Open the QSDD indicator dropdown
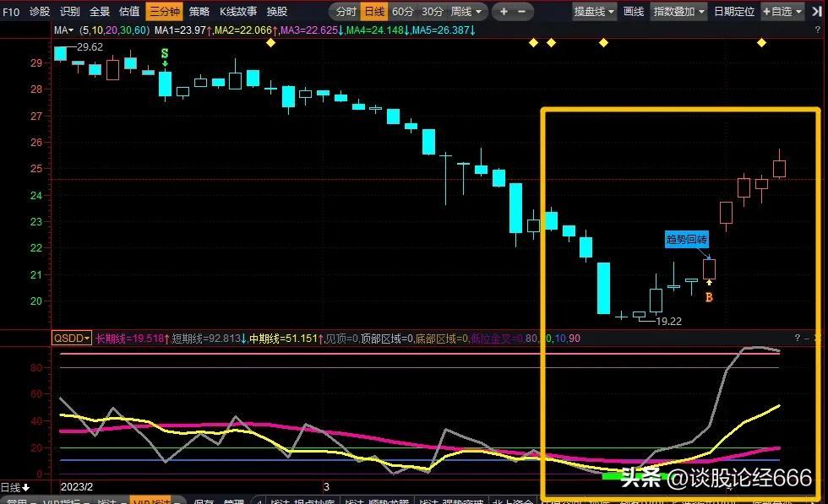This screenshot has height=504, width=828. coord(72,339)
